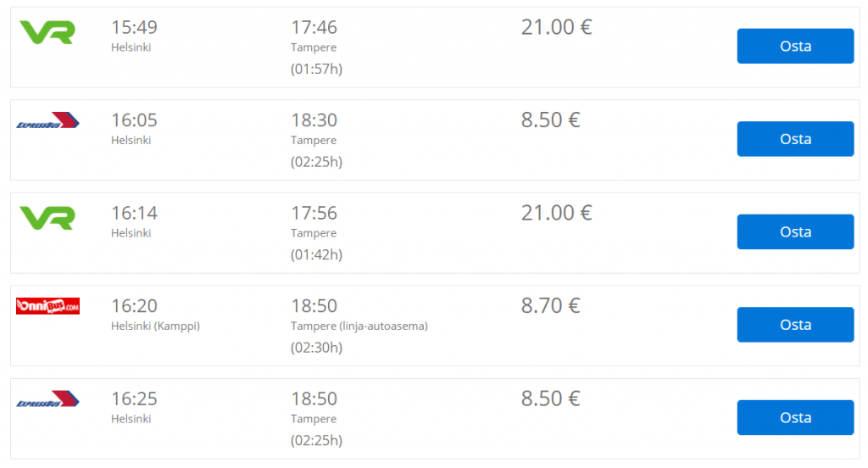Click the 16:25 Helsinki departure time
This screenshot has height=468, width=868.
point(135,398)
